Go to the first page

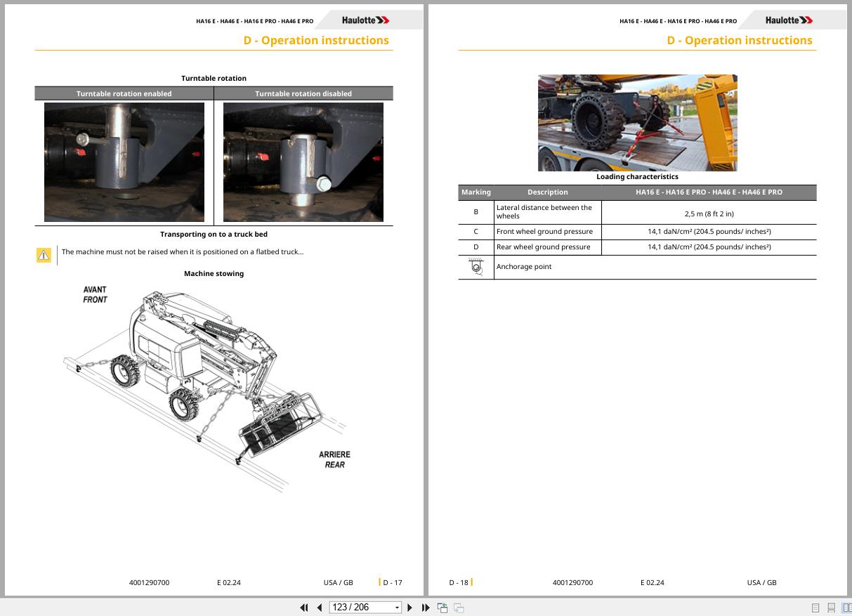pos(304,608)
